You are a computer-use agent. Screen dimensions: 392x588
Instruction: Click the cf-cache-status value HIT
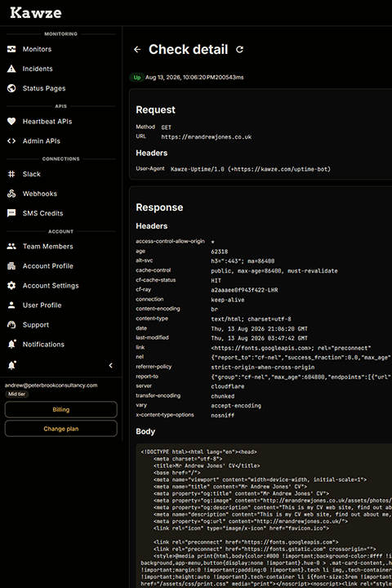[x=216, y=280]
